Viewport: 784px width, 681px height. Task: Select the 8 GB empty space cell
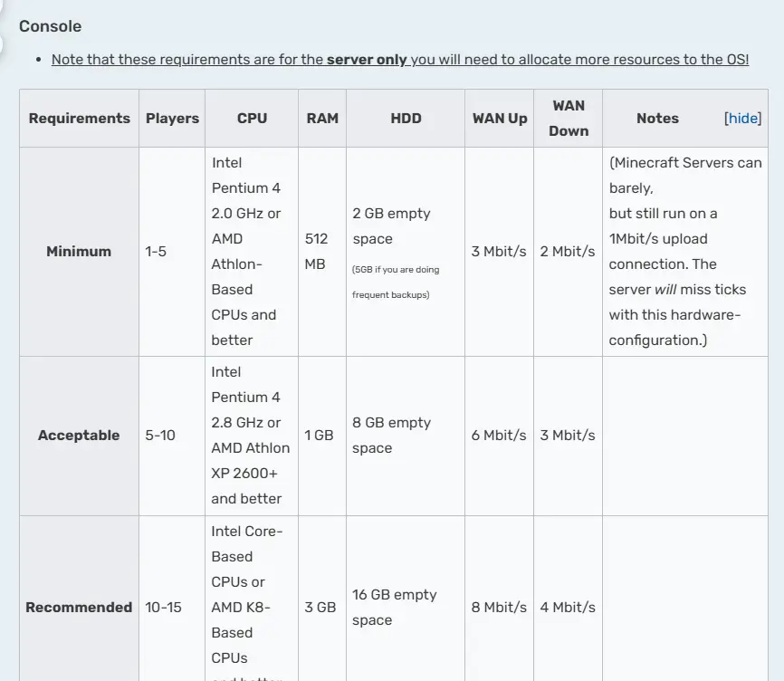coord(406,436)
